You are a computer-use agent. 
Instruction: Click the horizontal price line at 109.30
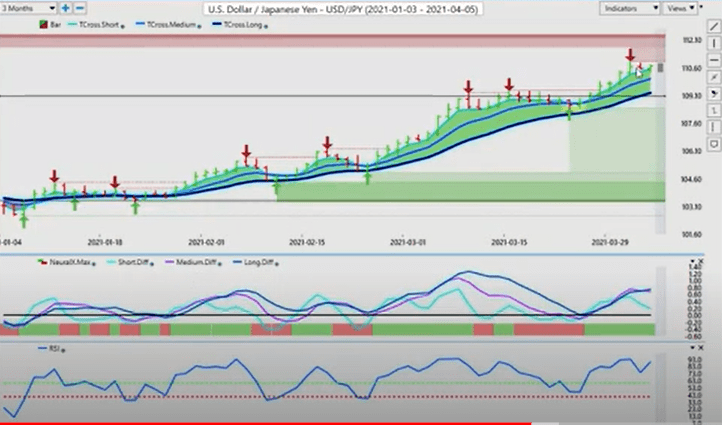pos(332,96)
